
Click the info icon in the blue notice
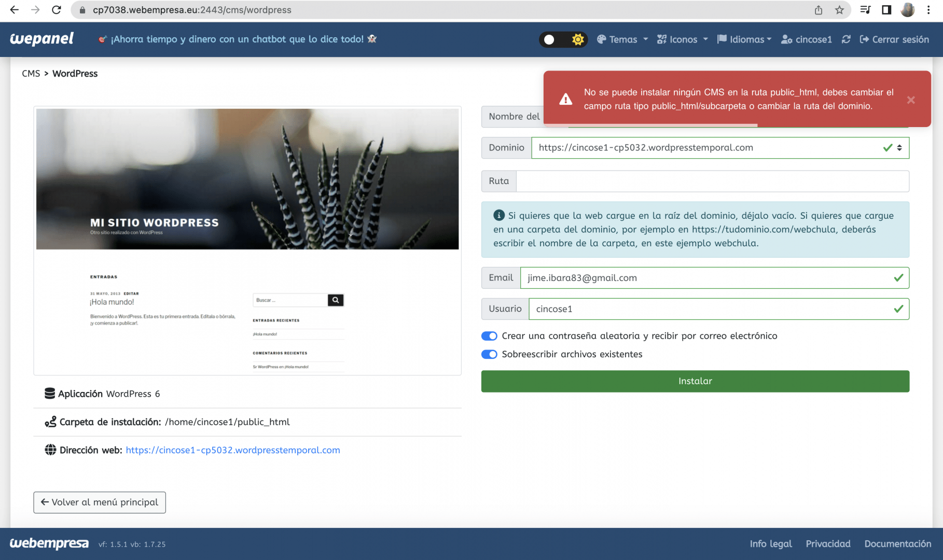pyautogui.click(x=499, y=215)
